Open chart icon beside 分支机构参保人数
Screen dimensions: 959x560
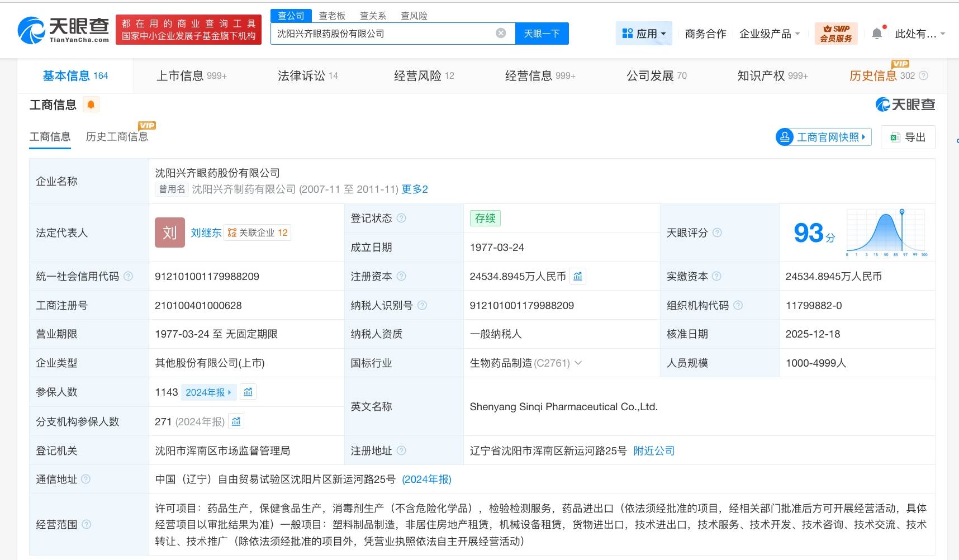[236, 421]
